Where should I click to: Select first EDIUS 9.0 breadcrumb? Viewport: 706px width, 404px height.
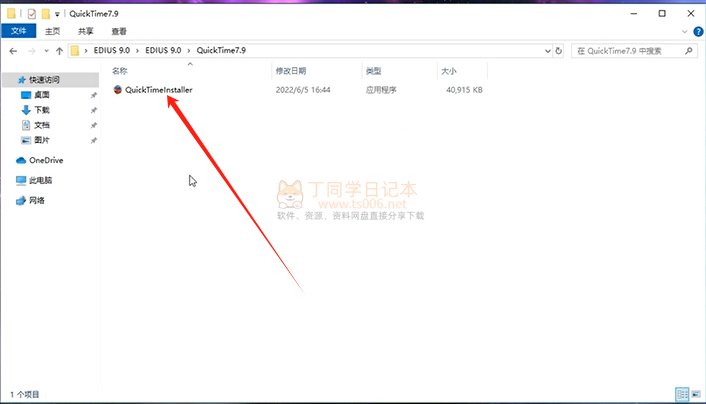click(112, 50)
